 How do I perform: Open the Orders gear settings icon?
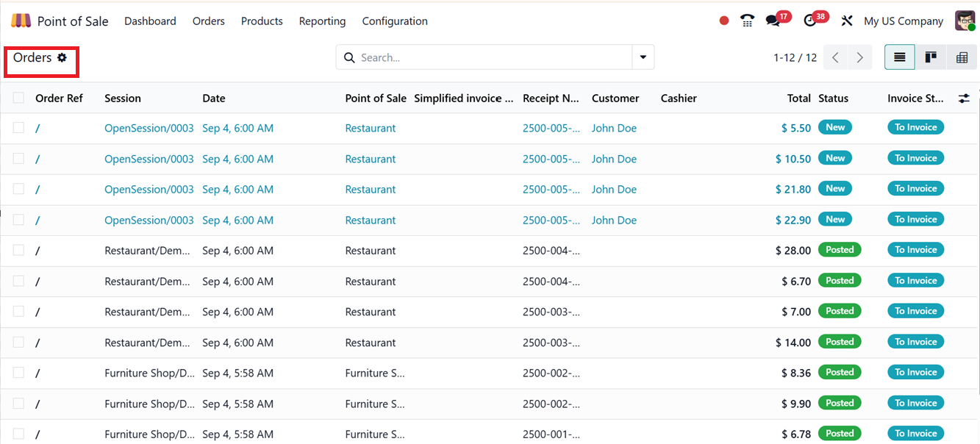coord(62,57)
